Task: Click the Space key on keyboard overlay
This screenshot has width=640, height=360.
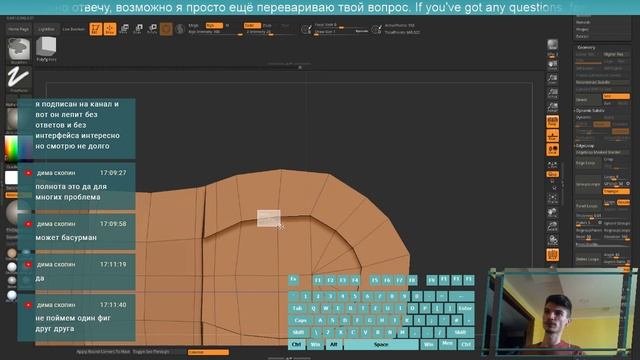Action: click(381, 344)
